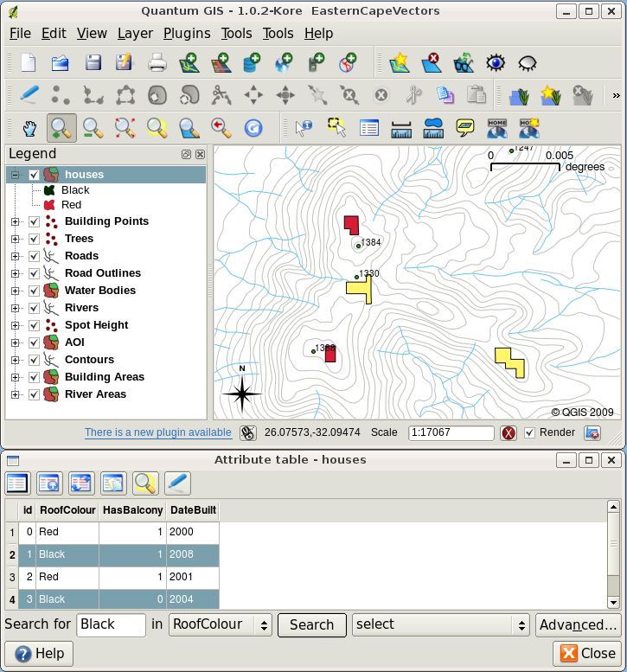This screenshot has height=672, width=627.
Task: Click the Print Composer printer icon
Action: click(x=157, y=62)
